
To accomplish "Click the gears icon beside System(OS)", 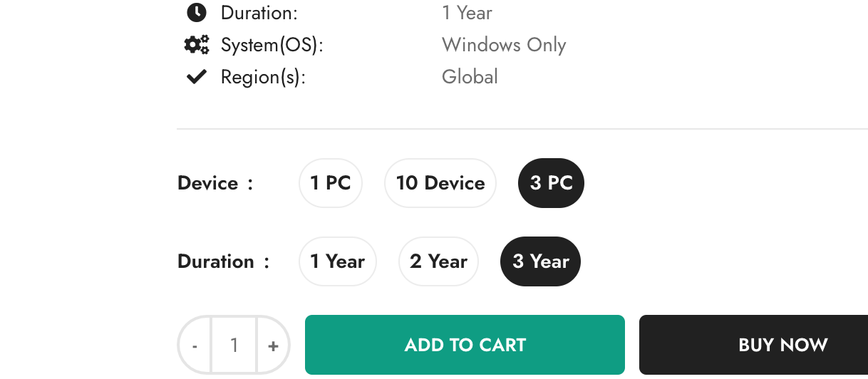I will [x=196, y=45].
